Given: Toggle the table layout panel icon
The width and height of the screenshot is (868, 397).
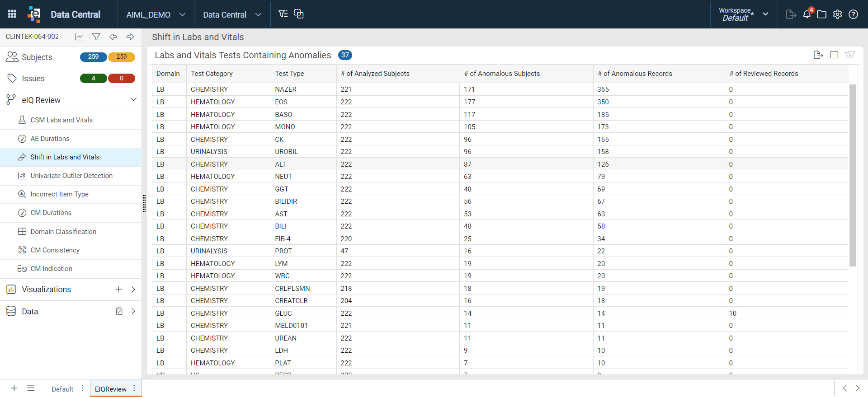Looking at the screenshot, I should pos(834,55).
